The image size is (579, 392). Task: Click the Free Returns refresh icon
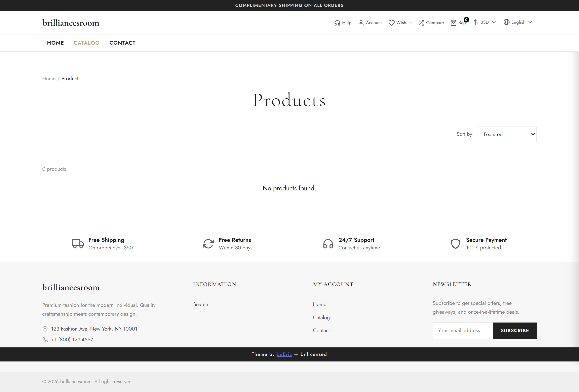[208, 244]
